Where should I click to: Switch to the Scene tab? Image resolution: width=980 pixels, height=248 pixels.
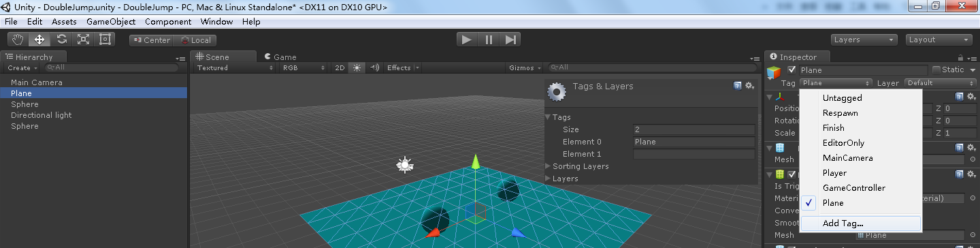[x=223, y=57]
